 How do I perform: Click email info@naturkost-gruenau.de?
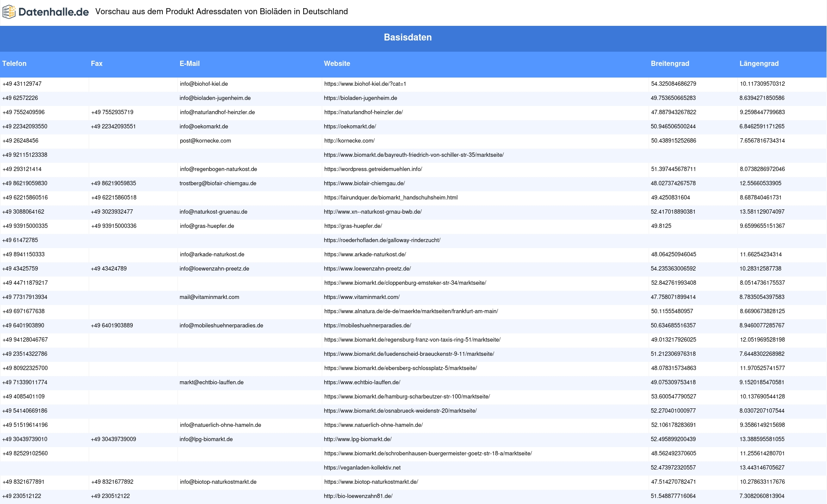point(213,212)
